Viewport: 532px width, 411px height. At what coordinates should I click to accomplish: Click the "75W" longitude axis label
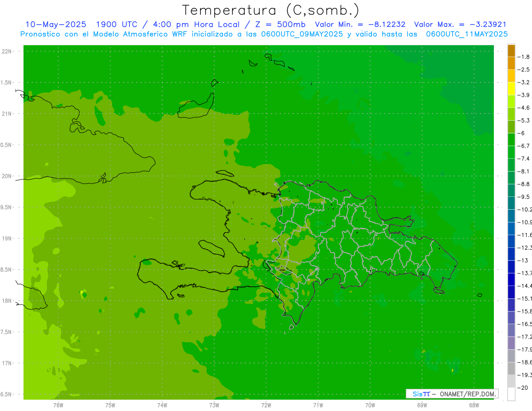point(110,405)
